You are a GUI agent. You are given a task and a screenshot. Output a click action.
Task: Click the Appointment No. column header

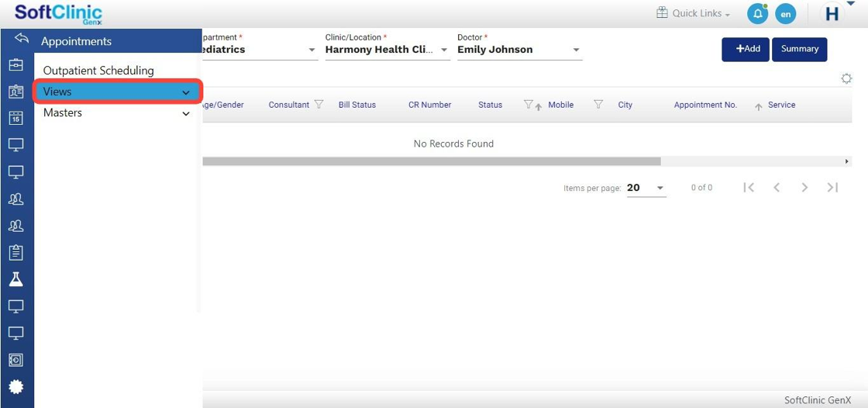pos(705,105)
